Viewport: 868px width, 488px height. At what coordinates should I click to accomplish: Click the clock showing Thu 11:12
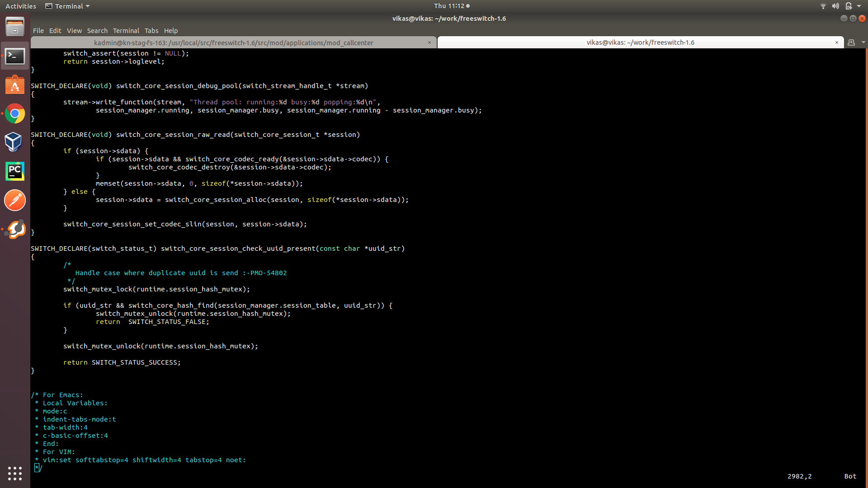tap(449, 6)
